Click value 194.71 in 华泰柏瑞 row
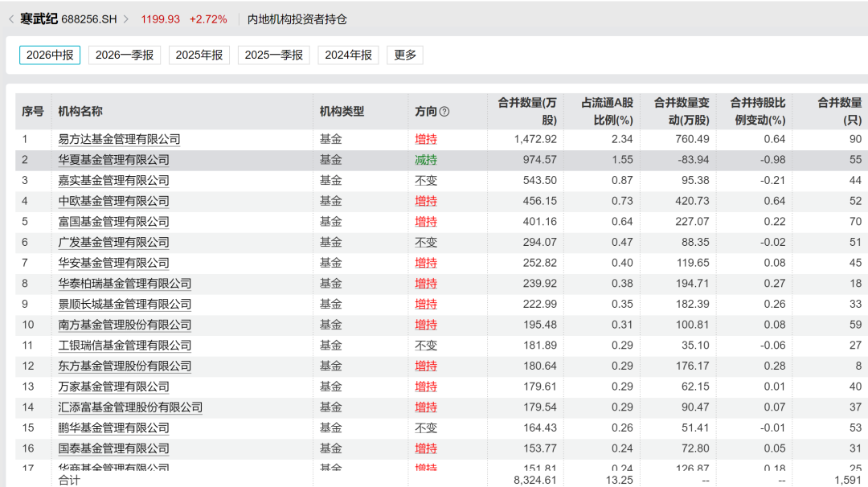 tap(693, 284)
